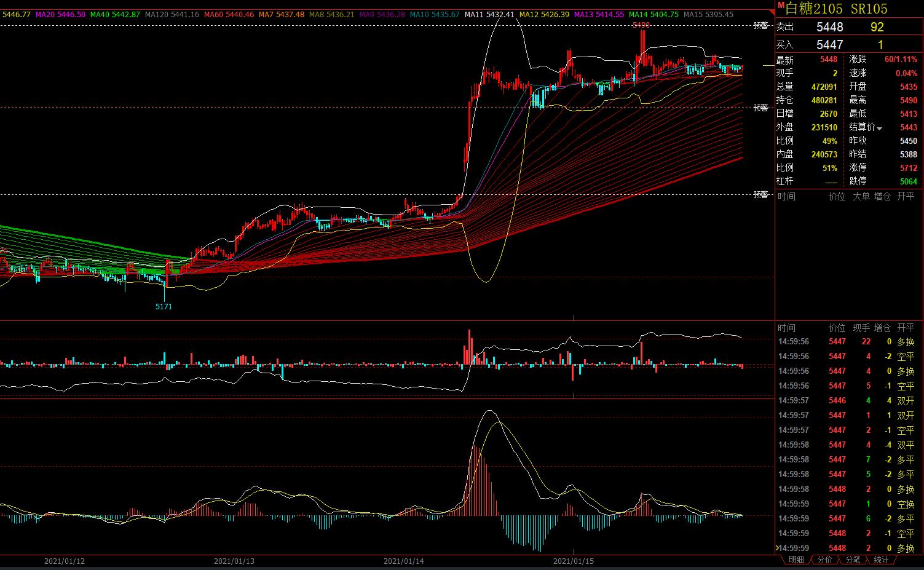Click the 卖出 price 5448
The image size is (924, 570).
pos(829,27)
